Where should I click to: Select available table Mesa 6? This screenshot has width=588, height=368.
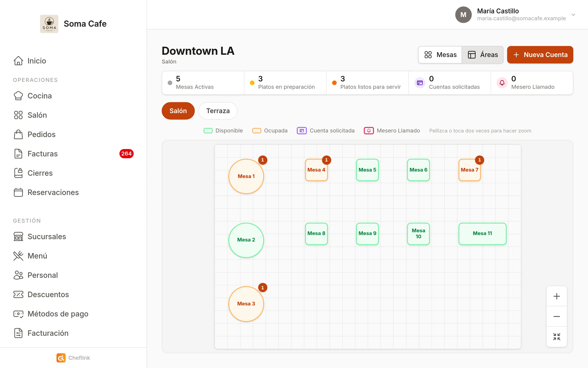pyautogui.click(x=418, y=170)
